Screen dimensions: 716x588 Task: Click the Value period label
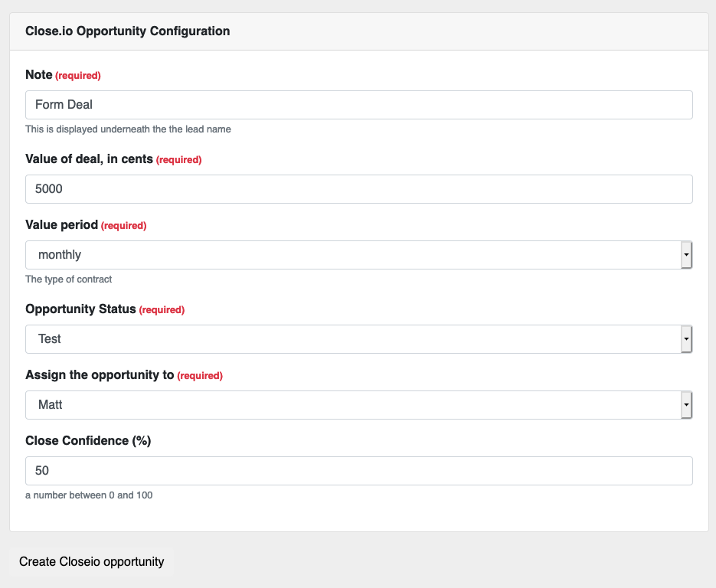click(x=62, y=224)
